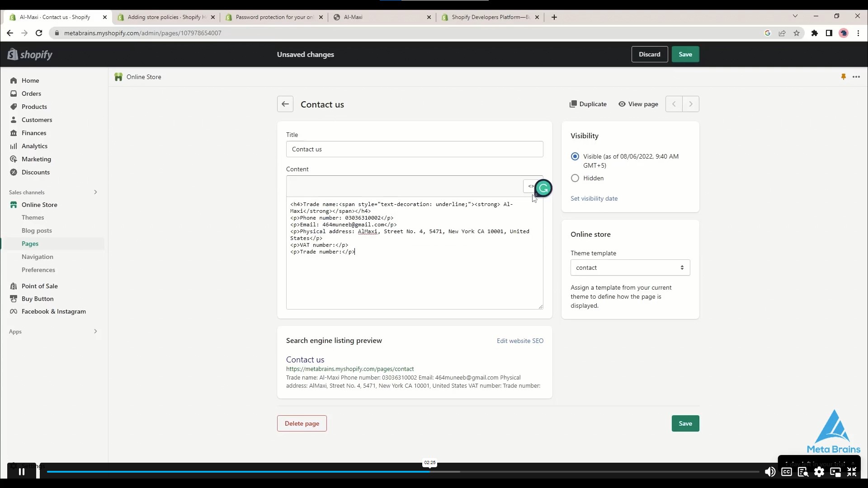Go to Discounts in the sidebar
The height and width of the screenshot is (488, 868).
point(35,172)
